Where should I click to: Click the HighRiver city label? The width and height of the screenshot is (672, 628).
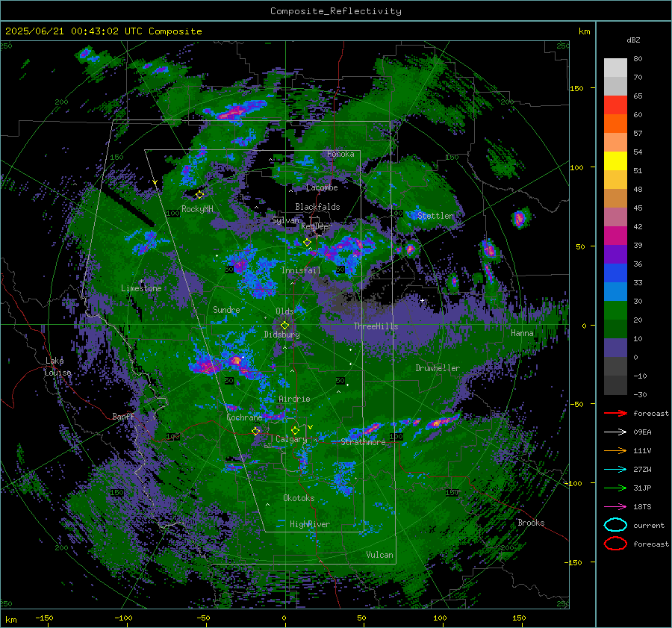[310, 524]
